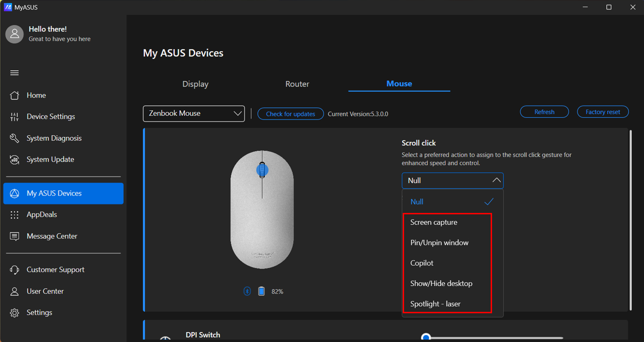Click the DPI Switch slider handle
644x342 pixels.
(x=426, y=337)
